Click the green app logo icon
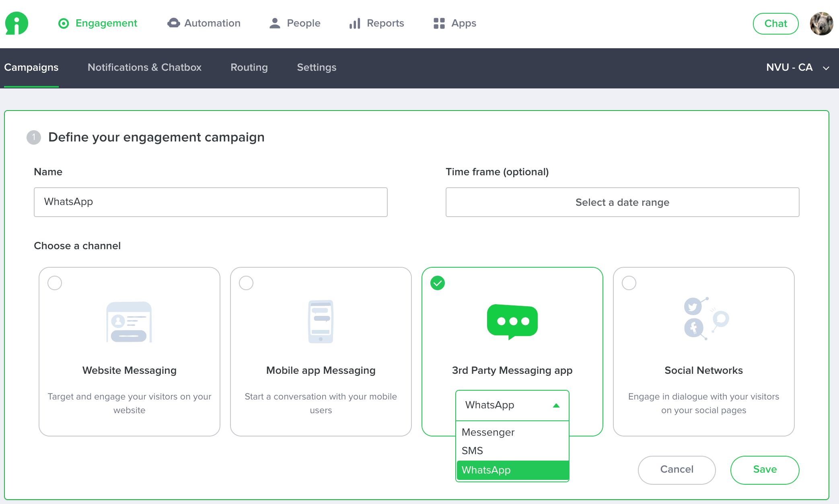 (16, 23)
